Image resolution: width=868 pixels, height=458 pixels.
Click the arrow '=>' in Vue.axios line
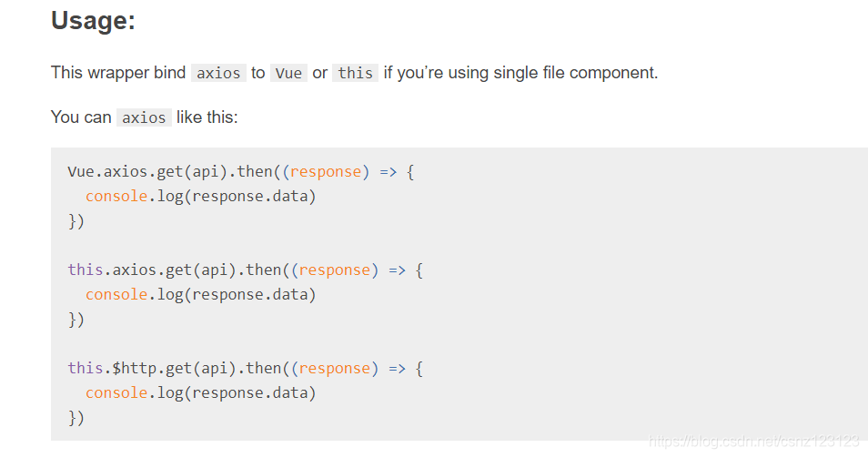(x=389, y=172)
